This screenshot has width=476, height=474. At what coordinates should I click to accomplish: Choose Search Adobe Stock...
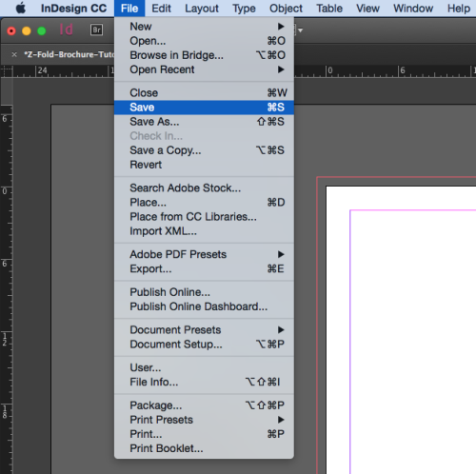click(x=204, y=188)
